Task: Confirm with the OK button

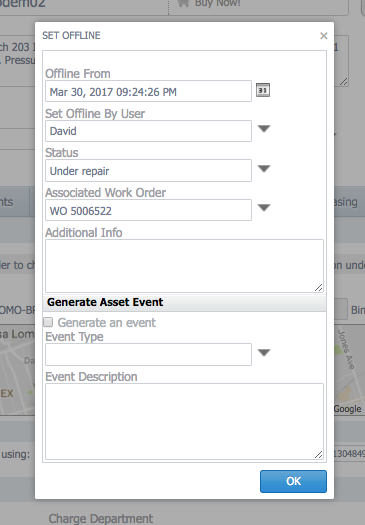Action: [293, 481]
